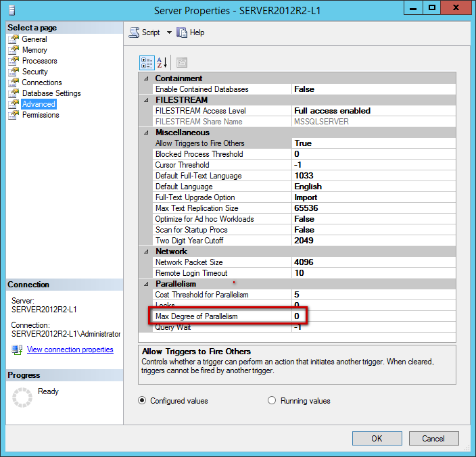Select the Remote Login Timeout row
The width and height of the screenshot is (476, 457).
pos(304,273)
